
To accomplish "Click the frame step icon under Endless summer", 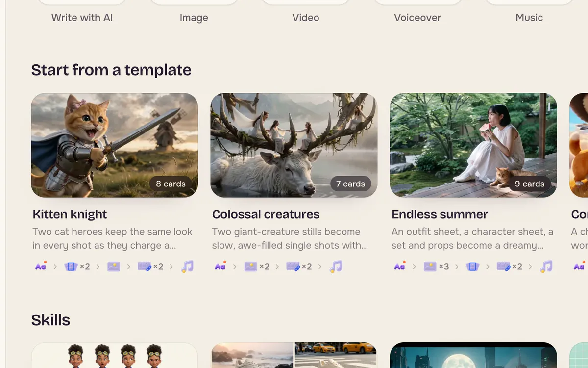I will pyautogui.click(x=472, y=266).
